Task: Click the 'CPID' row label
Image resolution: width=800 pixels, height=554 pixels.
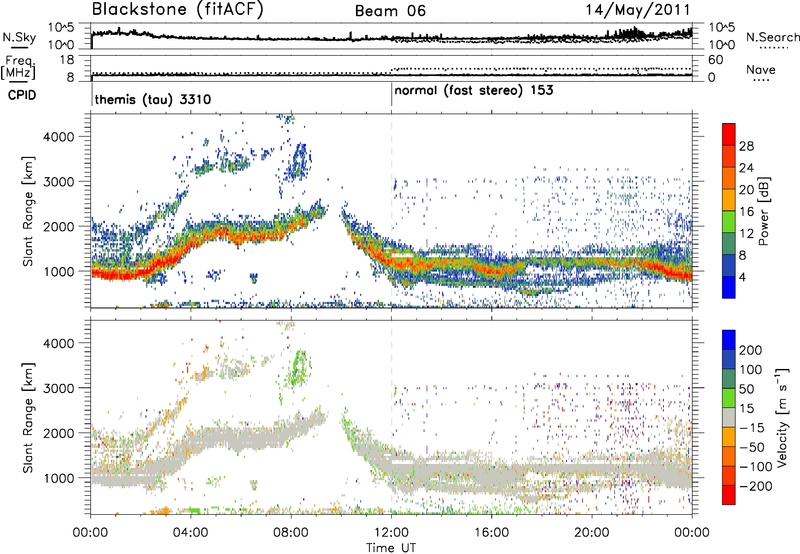Action: tap(22, 95)
